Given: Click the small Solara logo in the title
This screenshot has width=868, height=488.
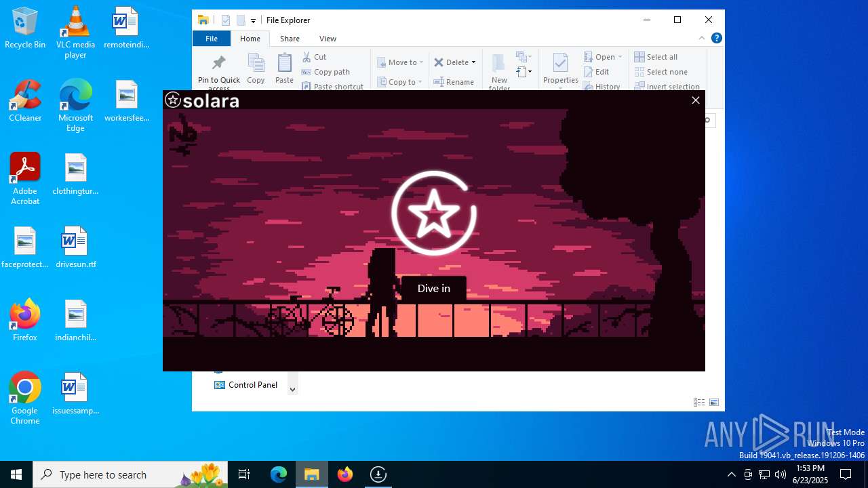Looking at the screenshot, I should (x=173, y=100).
